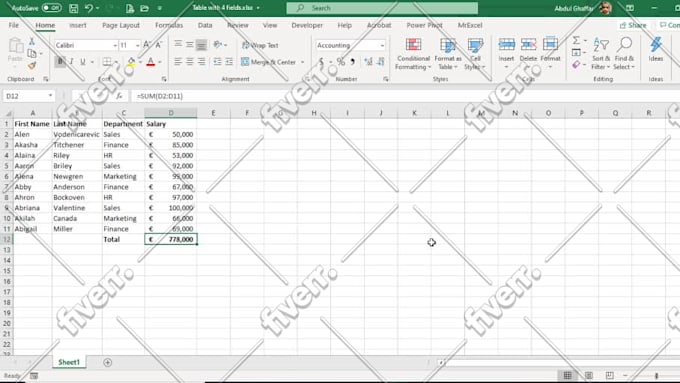Click the AutoSum sigma icon
This screenshot has height=383, width=680.
point(576,40)
